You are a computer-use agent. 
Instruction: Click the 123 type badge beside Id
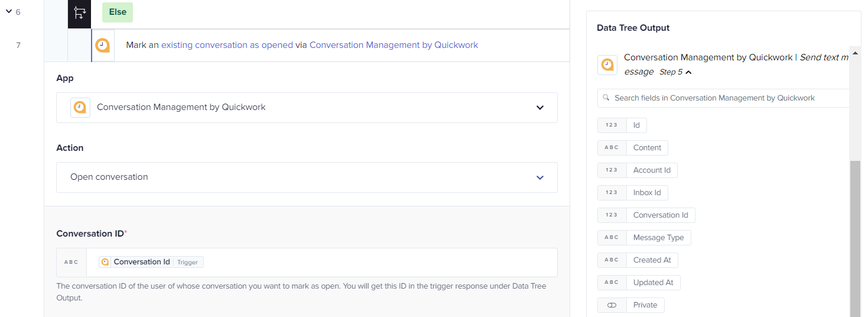(612, 125)
